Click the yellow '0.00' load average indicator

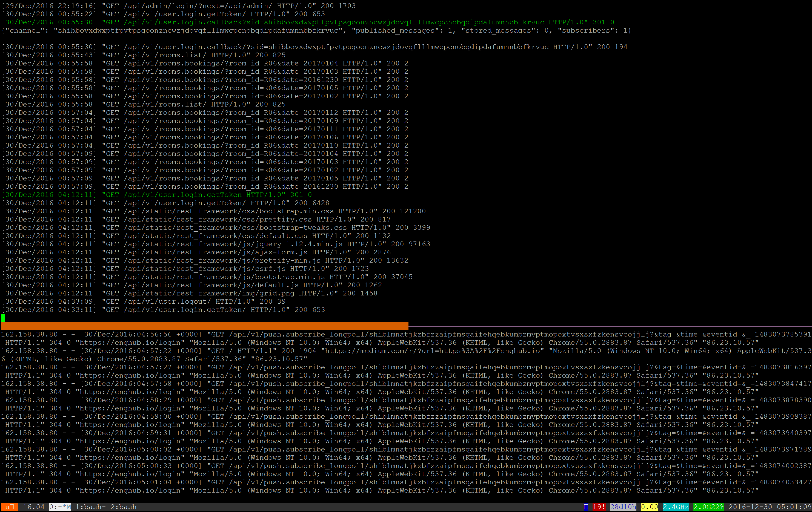(650, 507)
